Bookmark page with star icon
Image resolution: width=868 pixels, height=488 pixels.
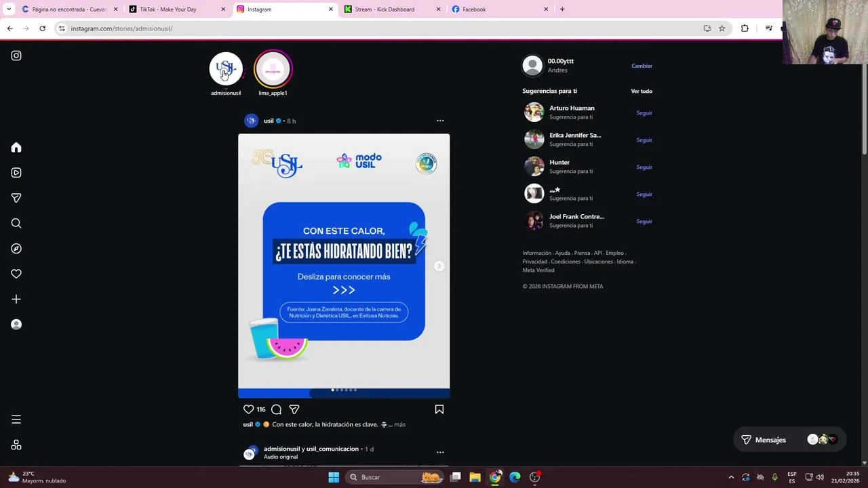pyautogui.click(x=722, y=28)
